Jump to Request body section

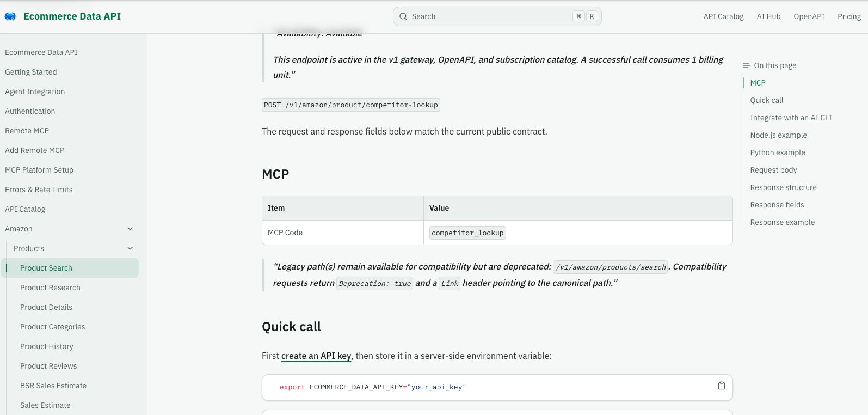pyautogui.click(x=773, y=170)
